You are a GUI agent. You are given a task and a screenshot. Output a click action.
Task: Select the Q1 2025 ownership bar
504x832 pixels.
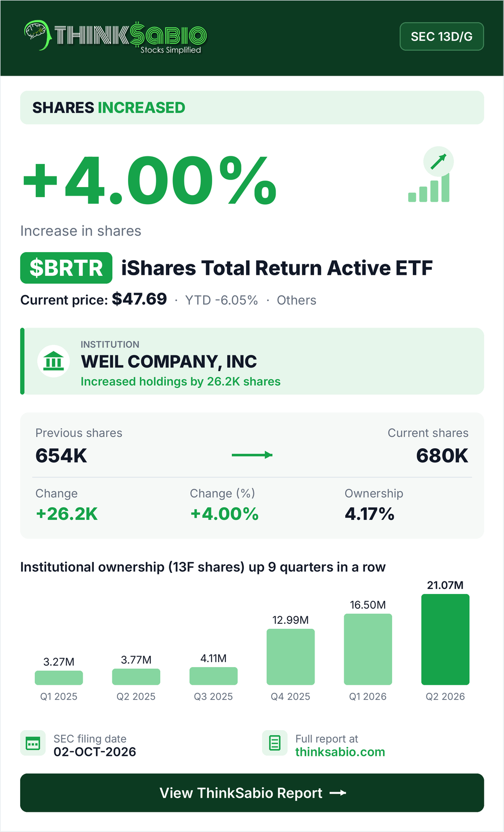58,678
